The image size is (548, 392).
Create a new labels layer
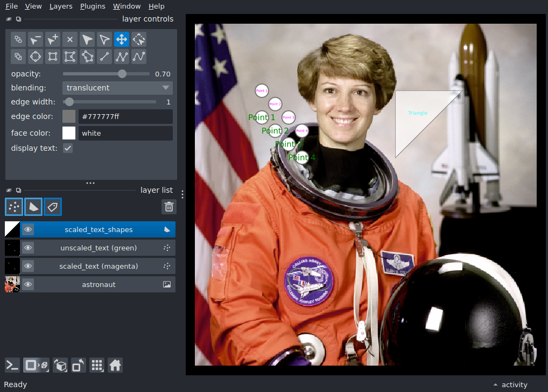click(x=53, y=207)
